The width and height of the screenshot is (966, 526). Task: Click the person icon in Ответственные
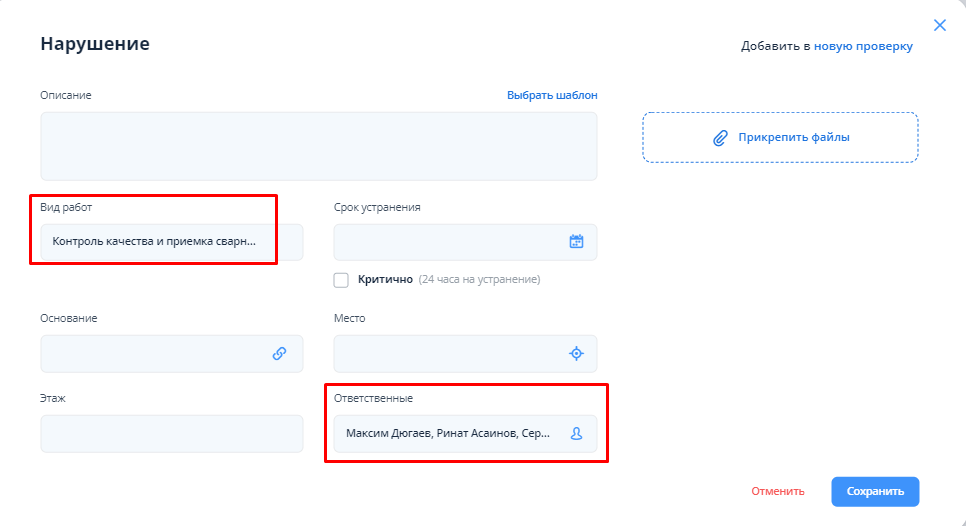pos(576,434)
